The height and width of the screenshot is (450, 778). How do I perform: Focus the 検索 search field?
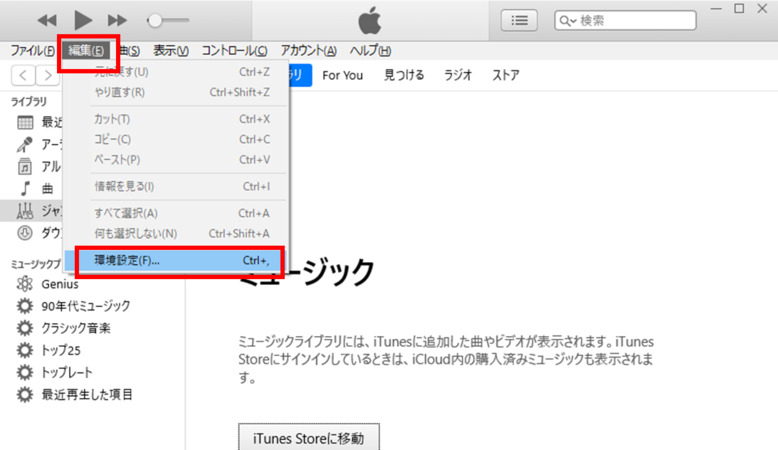625,20
